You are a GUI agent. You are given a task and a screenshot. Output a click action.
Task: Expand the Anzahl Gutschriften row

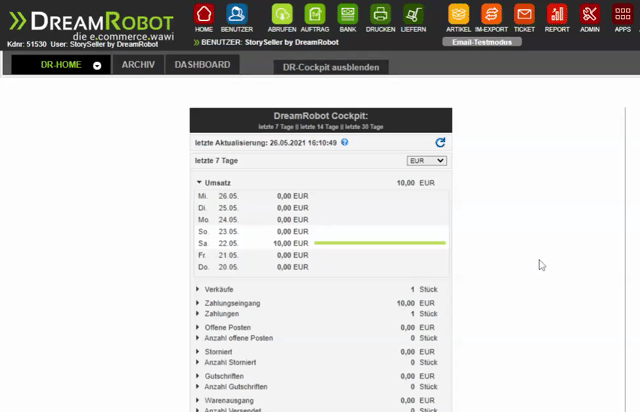(x=198, y=386)
